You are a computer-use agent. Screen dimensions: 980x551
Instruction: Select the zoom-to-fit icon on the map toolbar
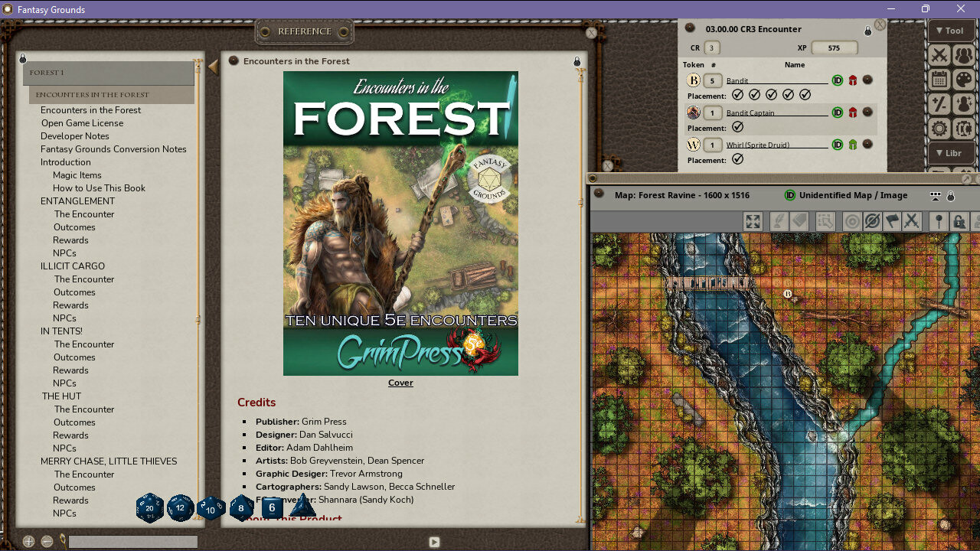pos(752,221)
